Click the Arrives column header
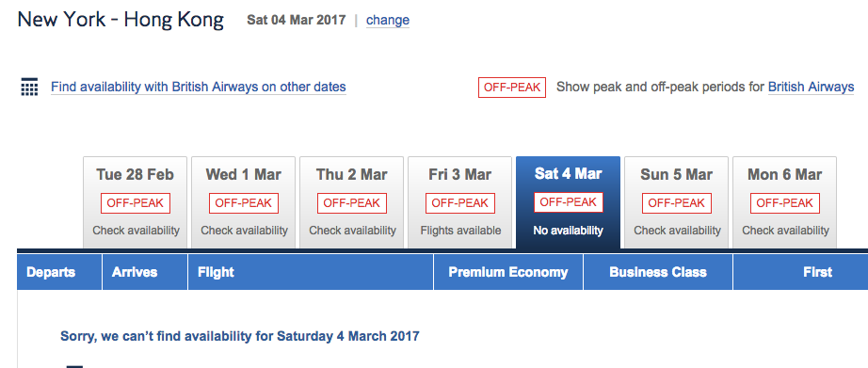The height and width of the screenshot is (368, 868). point(145,272)
